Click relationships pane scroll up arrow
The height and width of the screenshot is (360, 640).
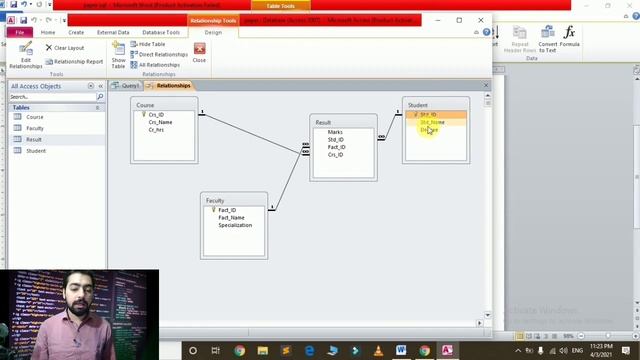(487, 96)
